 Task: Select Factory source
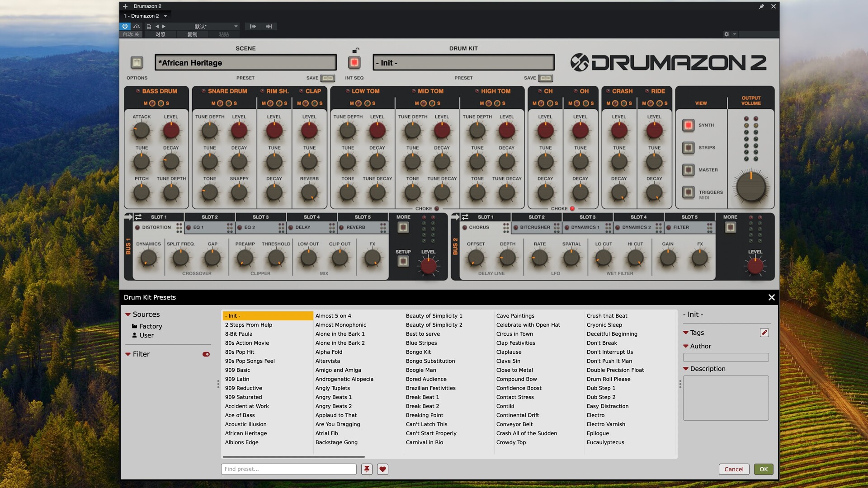(147, 326)
